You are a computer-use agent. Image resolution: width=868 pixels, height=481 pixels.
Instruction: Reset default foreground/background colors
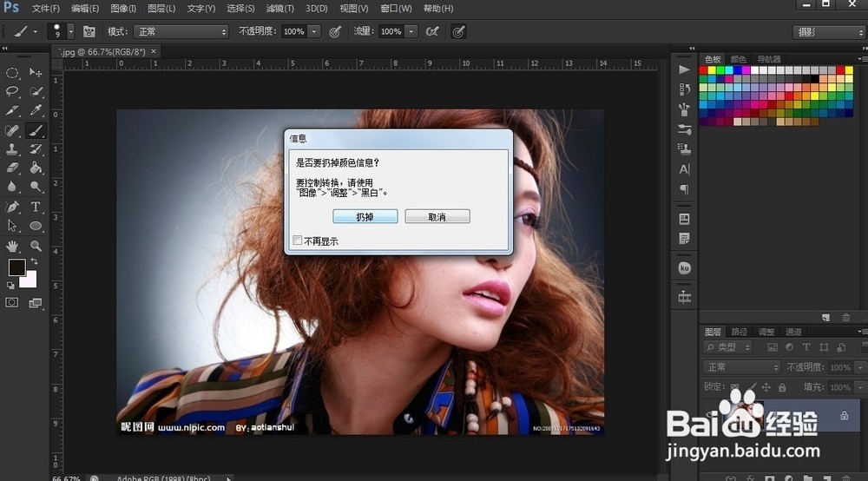10,286
